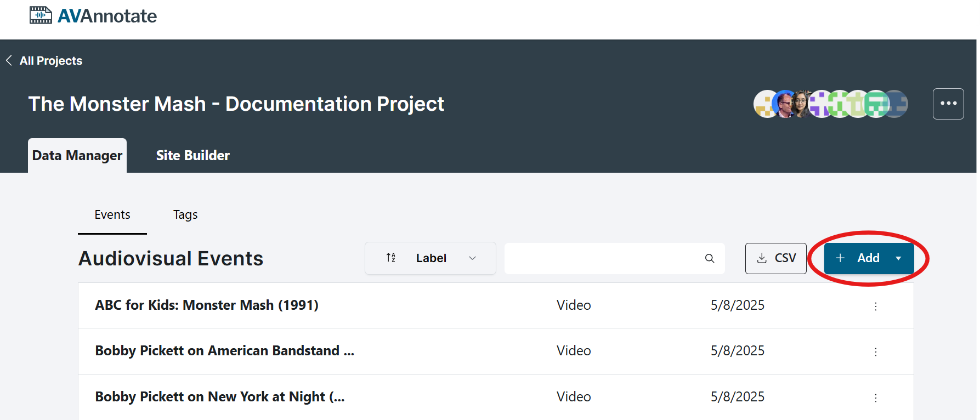Open Bobby Pickett on American Bandstand event
Viewport: 980px width, 420px height.
coord(225,351)
